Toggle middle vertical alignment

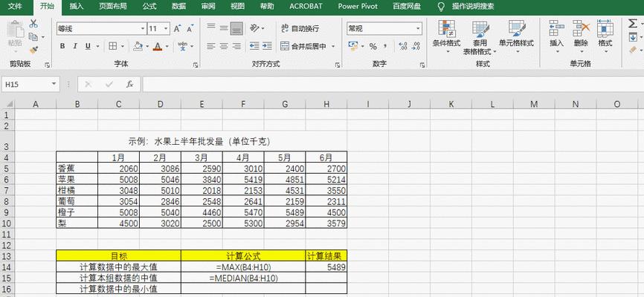click(224, 28)
